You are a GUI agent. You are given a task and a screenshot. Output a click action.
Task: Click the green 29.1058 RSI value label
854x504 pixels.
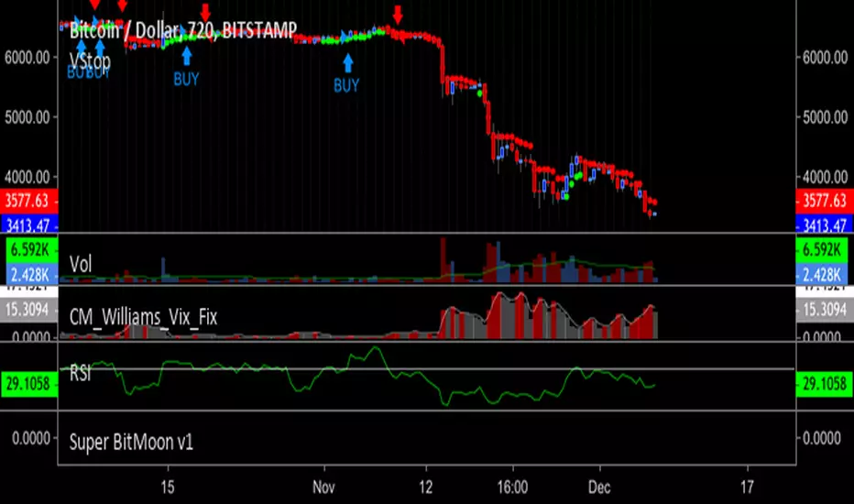[x=29, y=384]
